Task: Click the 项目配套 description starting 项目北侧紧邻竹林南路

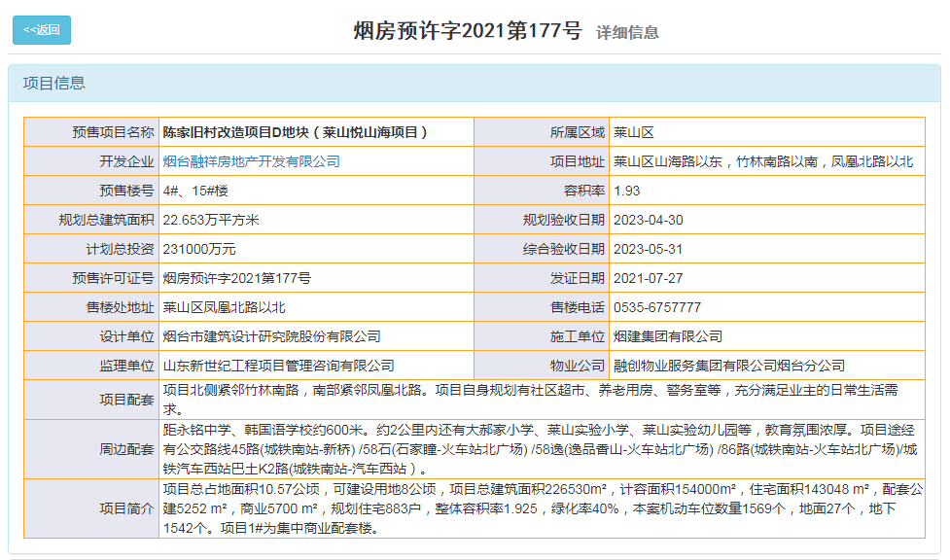Action: coord(530,400)
